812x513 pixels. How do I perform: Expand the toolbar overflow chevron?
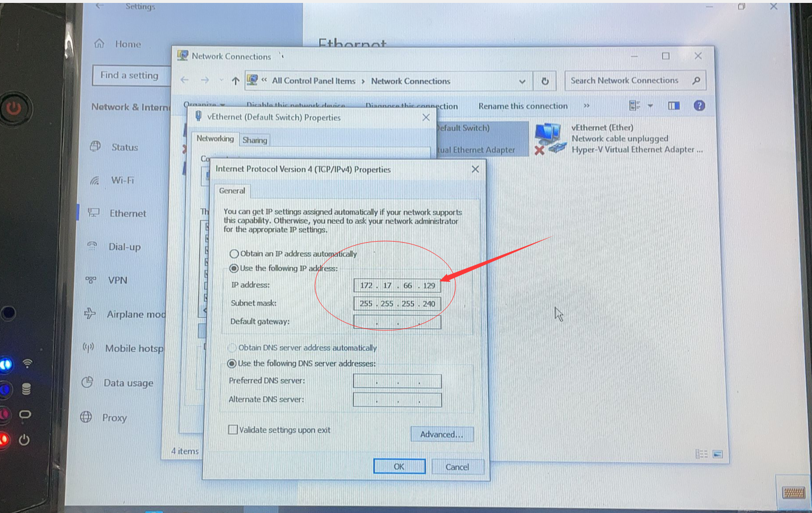pyautogui.click(x=587, y=106)
